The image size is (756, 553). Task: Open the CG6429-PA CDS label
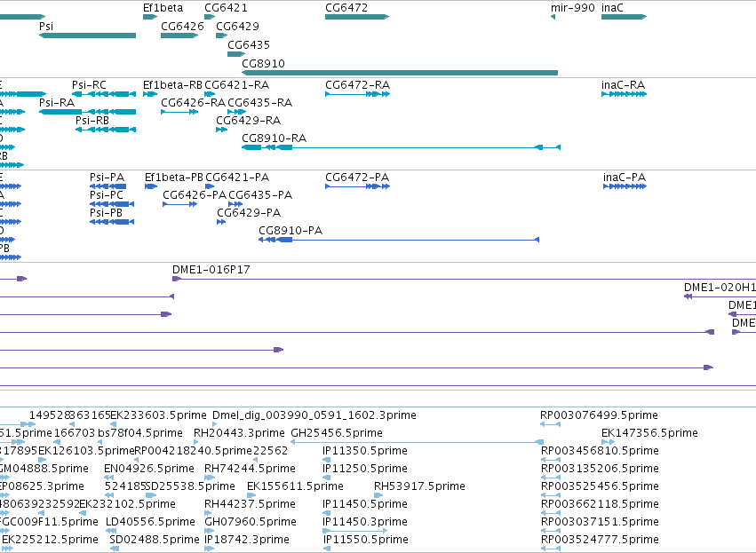click(249, 213)
